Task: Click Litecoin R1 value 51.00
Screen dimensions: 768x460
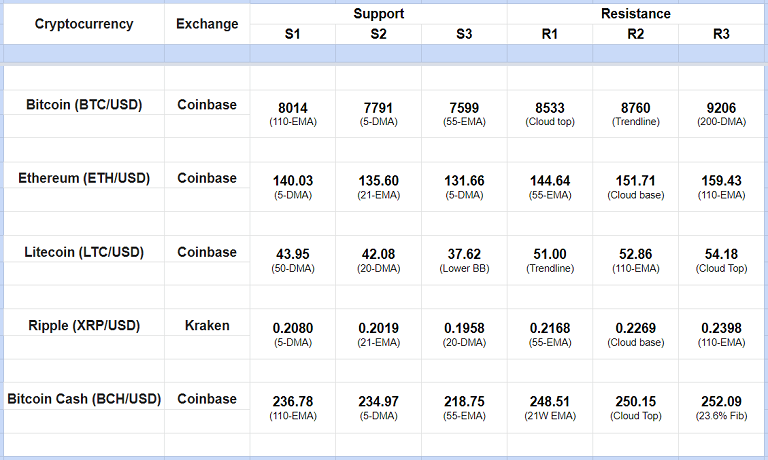Action: pos(550,255)
